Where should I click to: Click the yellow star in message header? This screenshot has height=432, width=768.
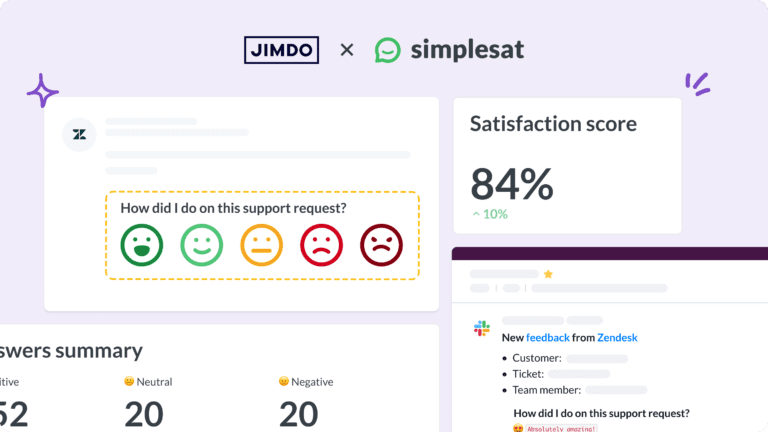[x=548, y=274]
